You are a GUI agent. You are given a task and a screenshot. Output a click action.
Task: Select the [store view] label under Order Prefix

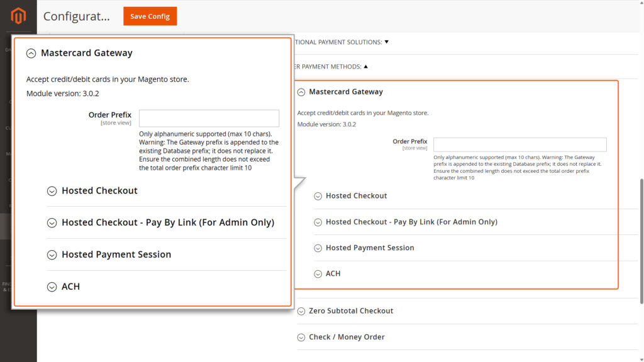pyautogui.click(x=115, y=123)
